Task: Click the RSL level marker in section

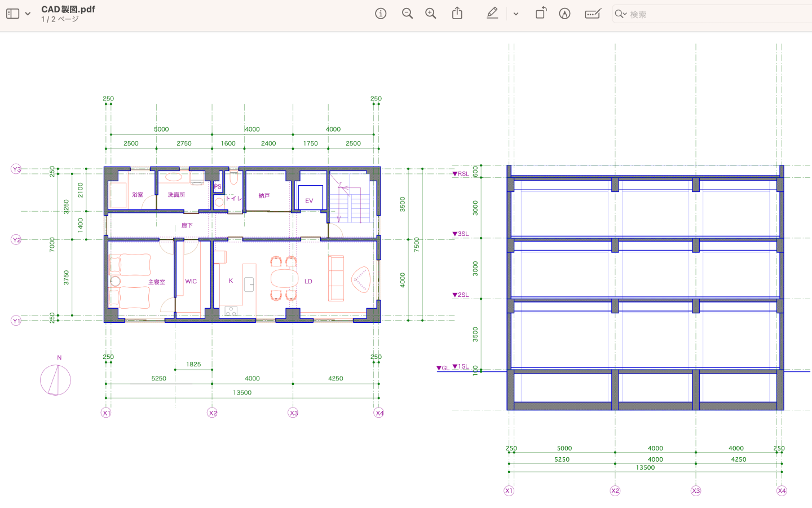Action: (461, 174)
